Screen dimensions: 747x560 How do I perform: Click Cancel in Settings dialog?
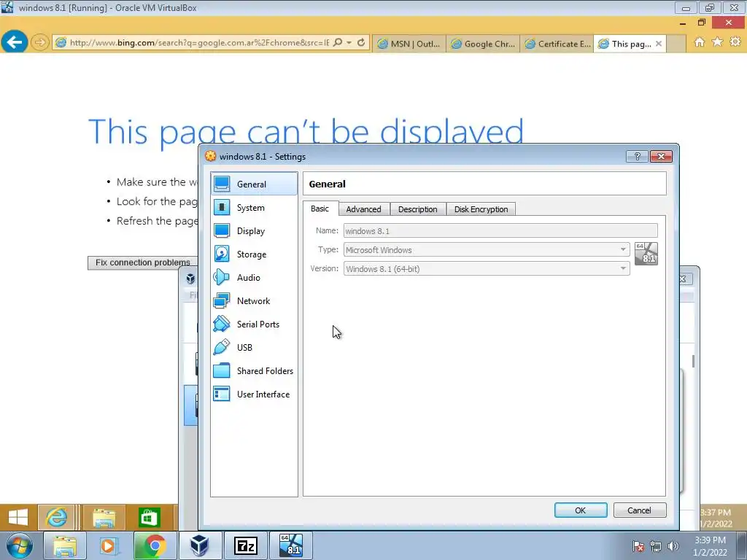pyautogui.click(x=639, y=510)
